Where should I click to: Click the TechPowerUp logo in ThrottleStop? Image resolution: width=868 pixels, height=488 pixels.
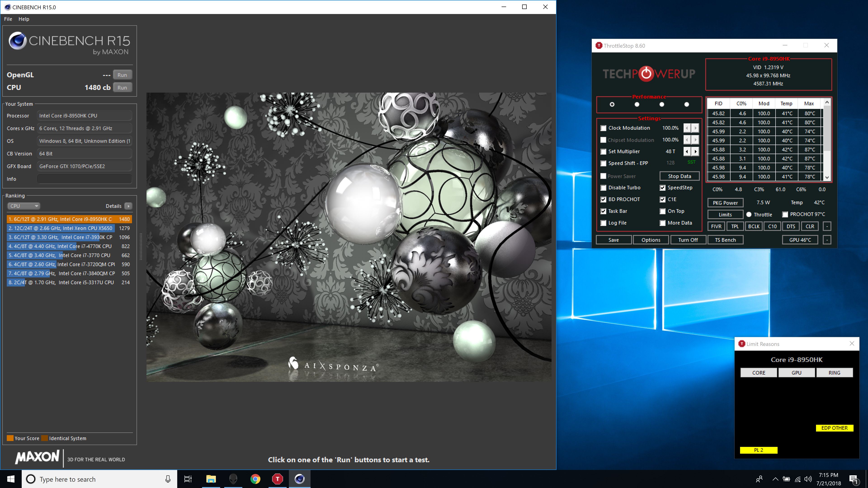[649, 74]
